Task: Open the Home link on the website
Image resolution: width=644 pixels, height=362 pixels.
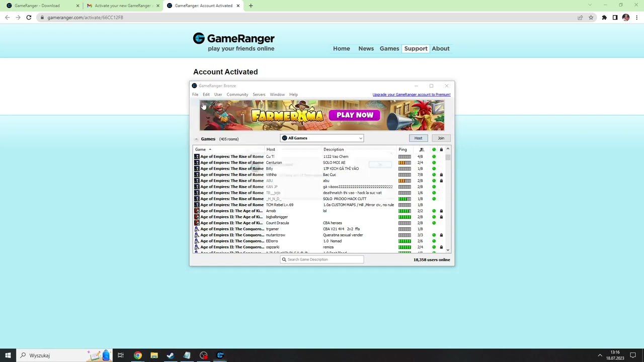Action: [x=341, y=49]
